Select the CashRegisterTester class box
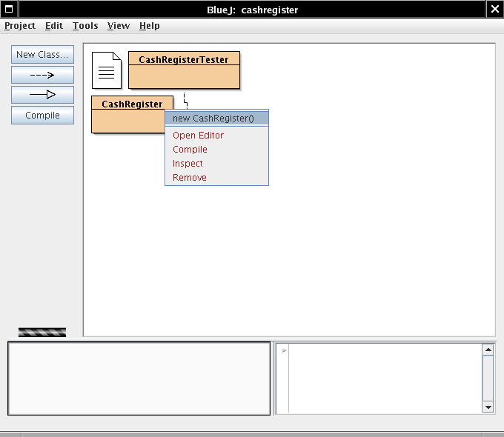 184,70
